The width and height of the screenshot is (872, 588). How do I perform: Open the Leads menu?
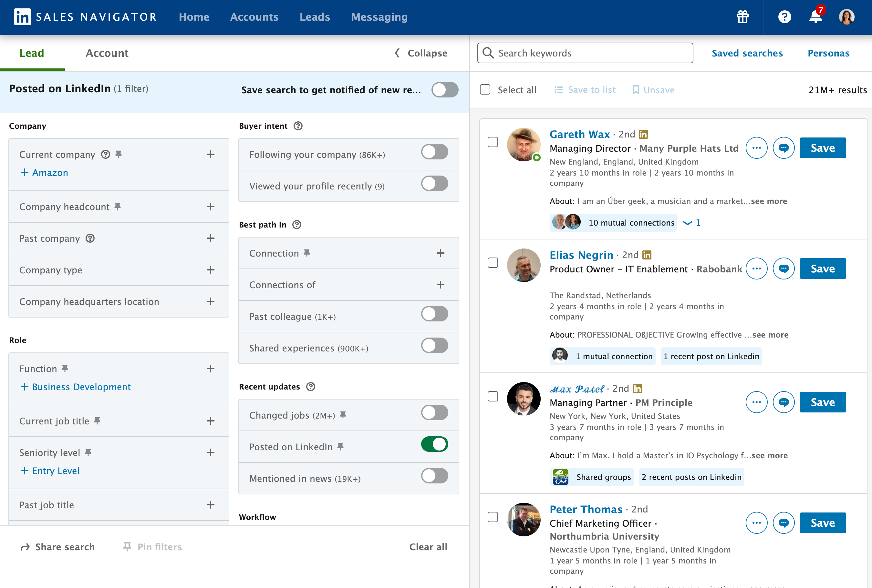[x=315, y=17]
